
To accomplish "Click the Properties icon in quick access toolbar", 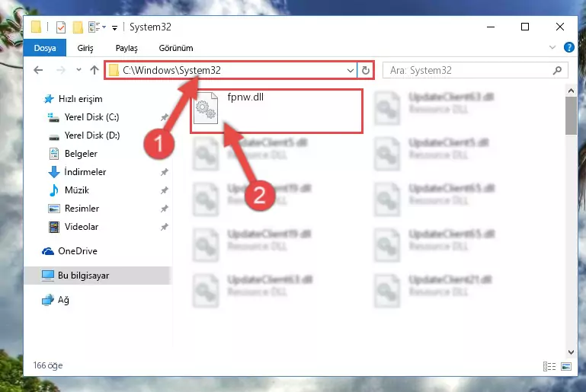I will pos(61,27).
